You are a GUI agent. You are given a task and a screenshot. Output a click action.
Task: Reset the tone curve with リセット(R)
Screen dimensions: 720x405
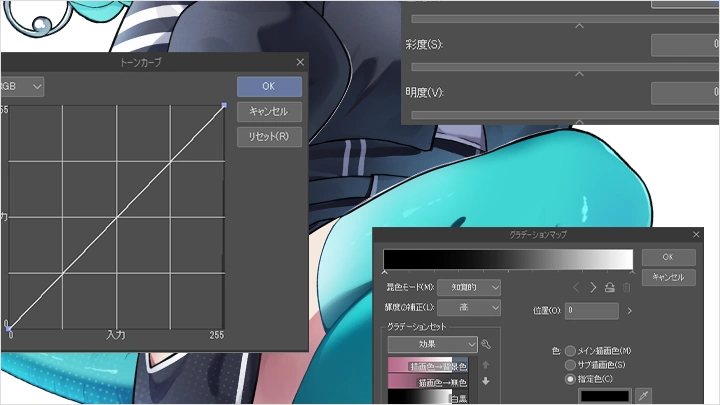tap(269, 137)
